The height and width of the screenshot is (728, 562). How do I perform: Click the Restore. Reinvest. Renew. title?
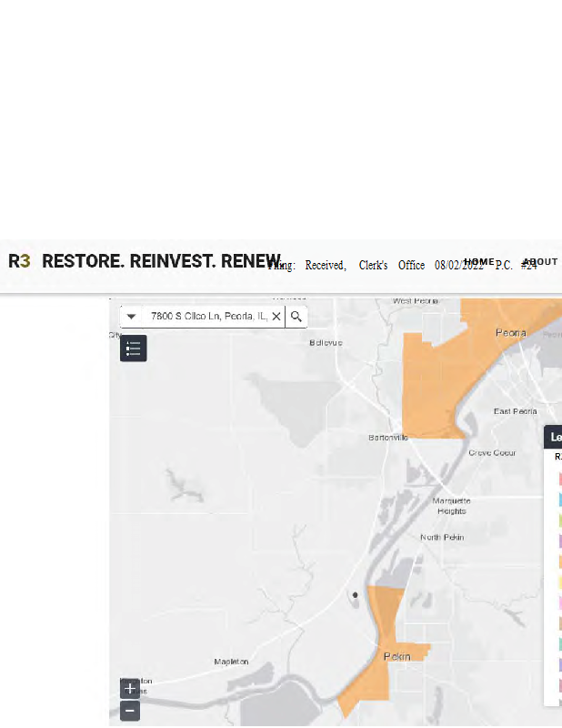coord(162,261)
